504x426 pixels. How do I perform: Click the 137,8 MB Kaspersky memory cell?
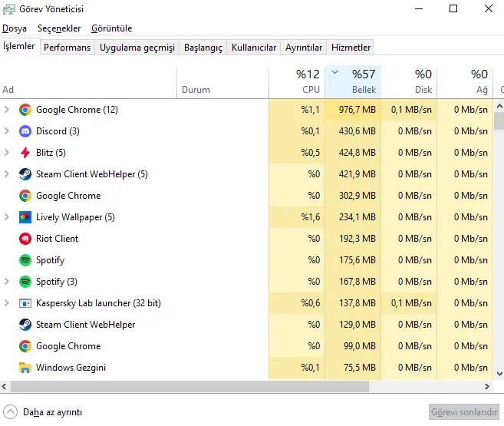(353, 303)
